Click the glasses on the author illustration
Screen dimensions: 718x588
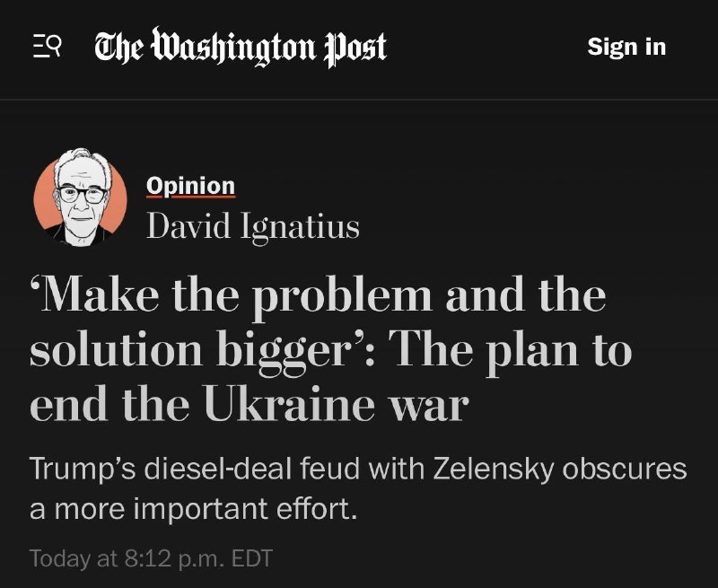point(82,194)
